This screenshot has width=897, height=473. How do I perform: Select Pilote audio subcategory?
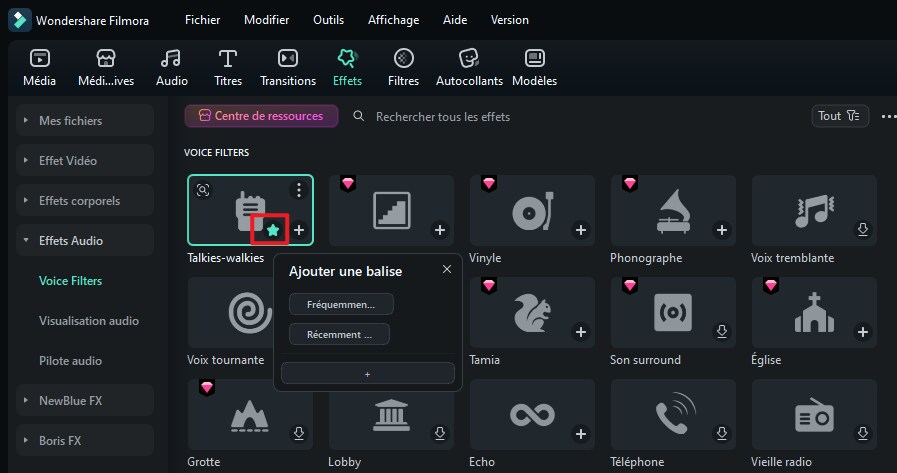pos(70,361)
